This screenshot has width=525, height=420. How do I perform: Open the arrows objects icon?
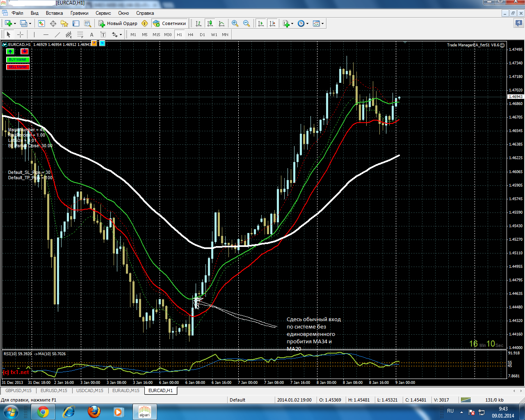point(114,34)
